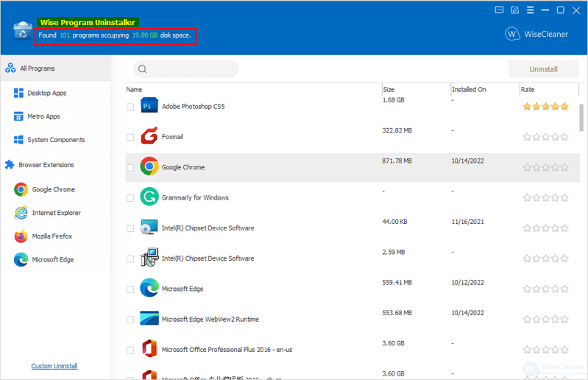Click the Desktop Apps sidebar icon

pyautogui.click(x=18, y=93)
